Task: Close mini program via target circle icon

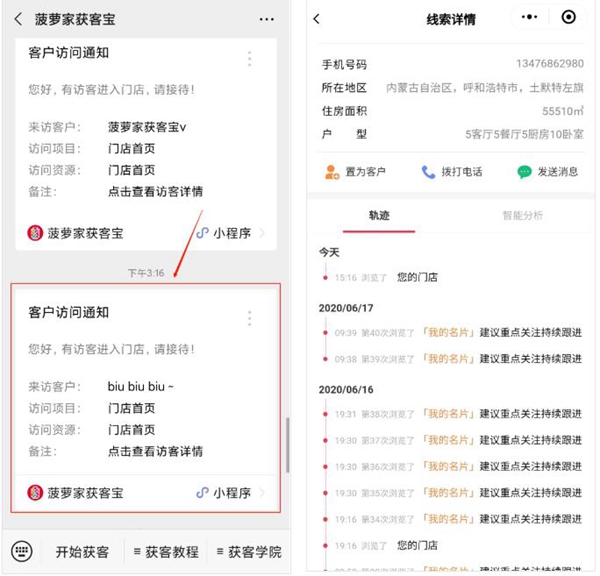Action: [x=568, y=17]
